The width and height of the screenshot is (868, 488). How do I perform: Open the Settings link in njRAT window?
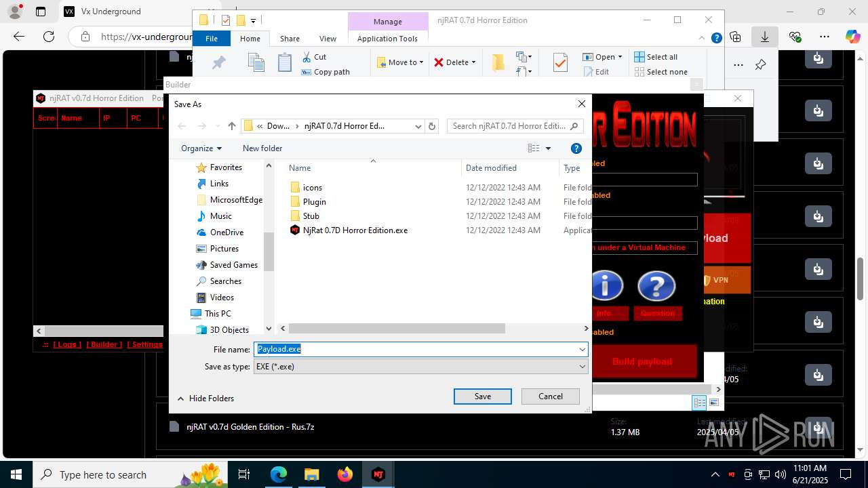[x=145, y=344]
